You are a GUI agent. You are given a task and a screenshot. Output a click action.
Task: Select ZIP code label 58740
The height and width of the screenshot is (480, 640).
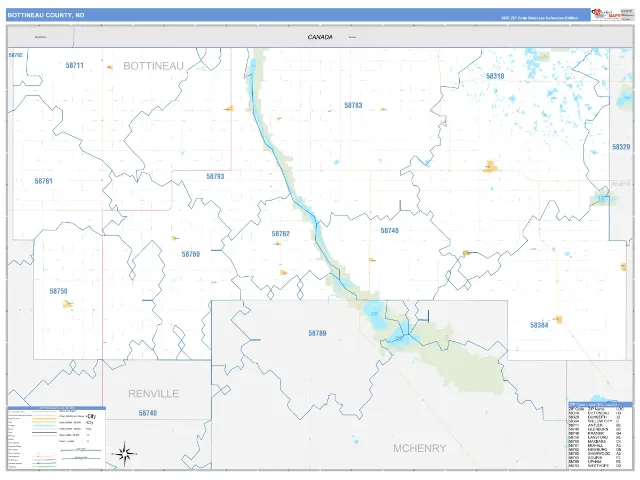coord(148,413)
